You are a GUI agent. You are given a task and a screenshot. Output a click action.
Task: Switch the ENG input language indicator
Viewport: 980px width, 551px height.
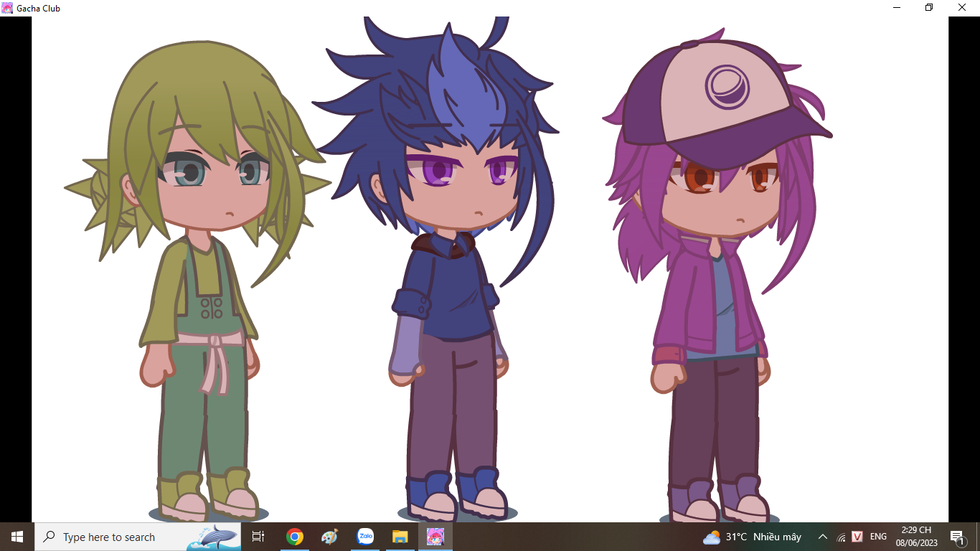coord(878,537)
